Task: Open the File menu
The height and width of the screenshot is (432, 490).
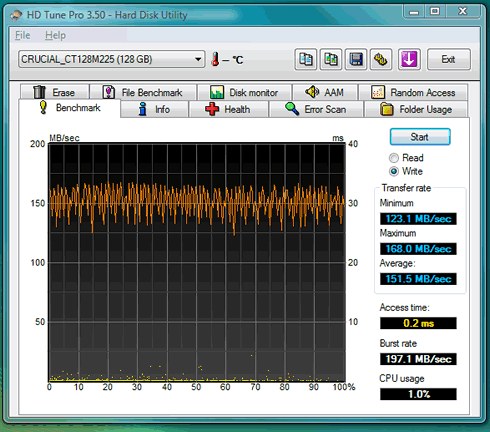Action: tap(23, 35)
